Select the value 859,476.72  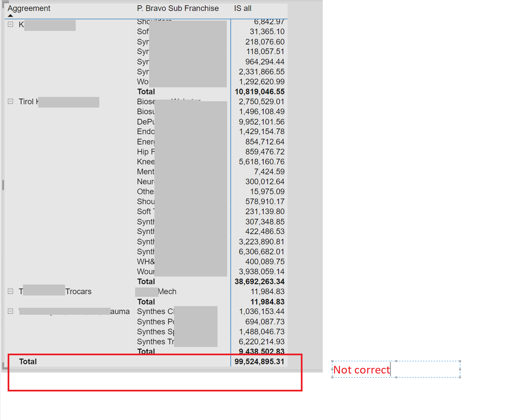click(265, 152)
